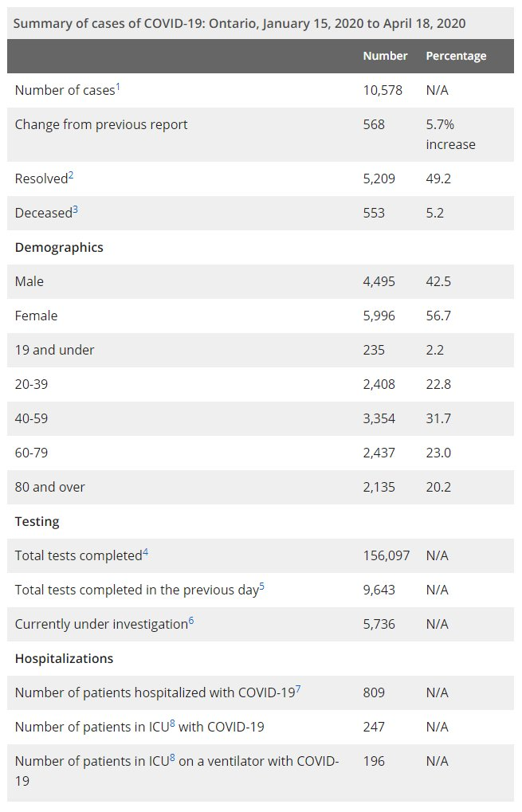Viewport: 522px width, 812px height.
Task: Click footnote 3 superscript after Deceased
Action: click(x=75, y=210)
